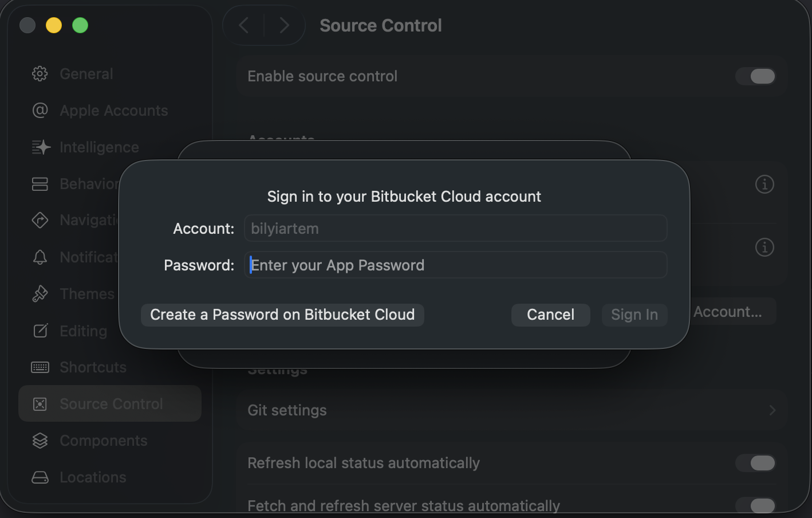Open the Editing pencil icon
Image resolution: width=812 pixels, height=518 pixels.
(40, 331)
